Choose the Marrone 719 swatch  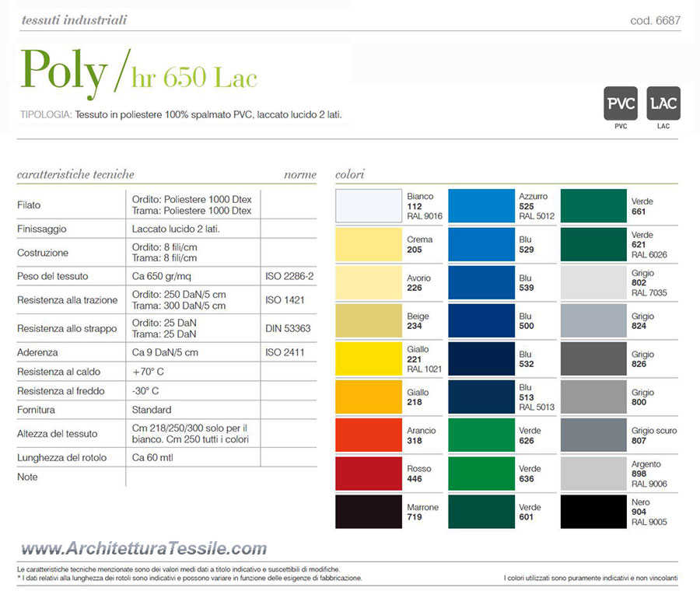pos(369,512)
